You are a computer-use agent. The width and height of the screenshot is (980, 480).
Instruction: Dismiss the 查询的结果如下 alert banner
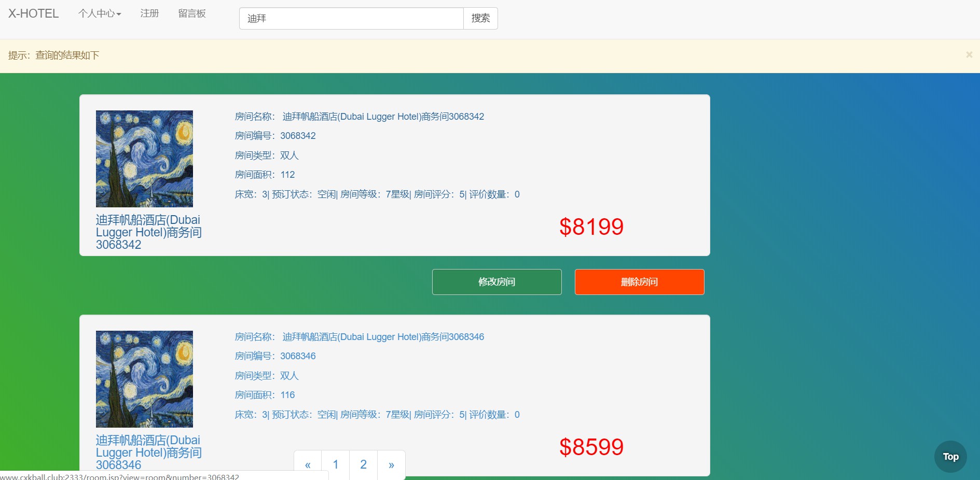(969, 55)
